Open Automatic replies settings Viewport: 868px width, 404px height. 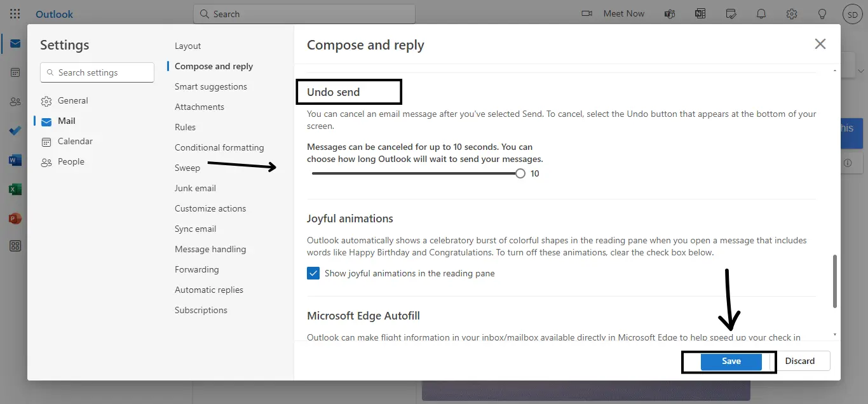(209, 290)
